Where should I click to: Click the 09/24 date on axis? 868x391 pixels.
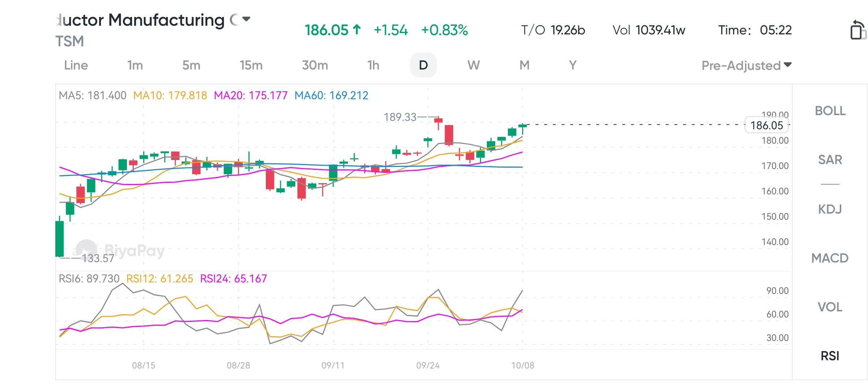pos(428,365)
